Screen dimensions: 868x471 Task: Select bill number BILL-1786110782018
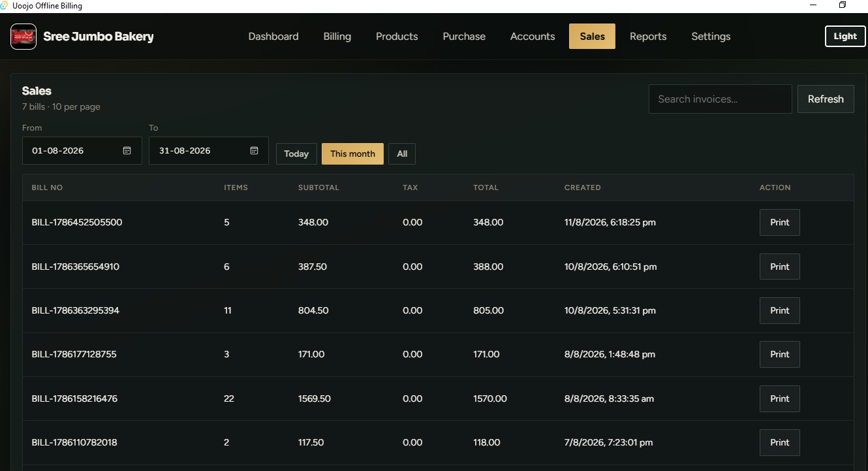tap(74, 443)
